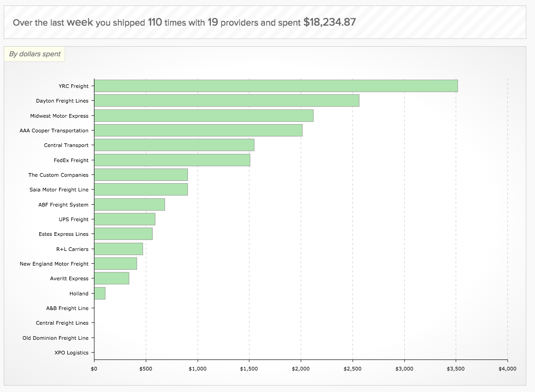Click the 'Midwest Motor Express' label
This screenshot has width=535, height=392.
coord(60,116)
